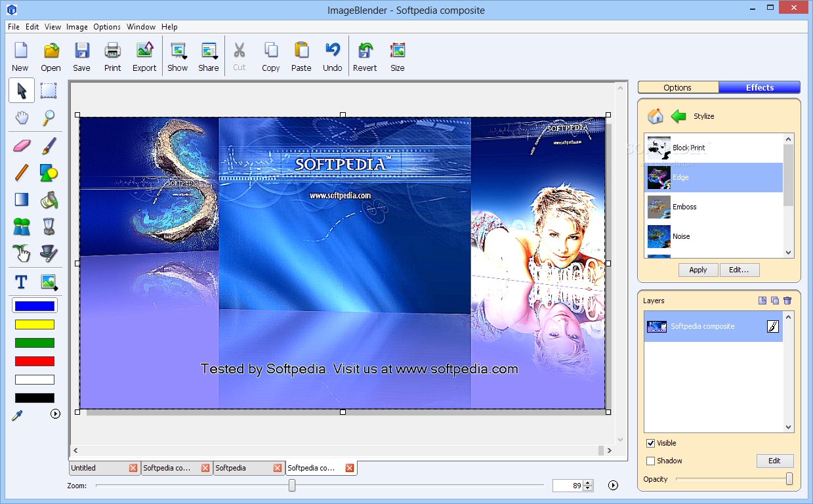This screenshot has width=813, height=504.
Task: Select the magic hat tool
Action: click(49, 253)
